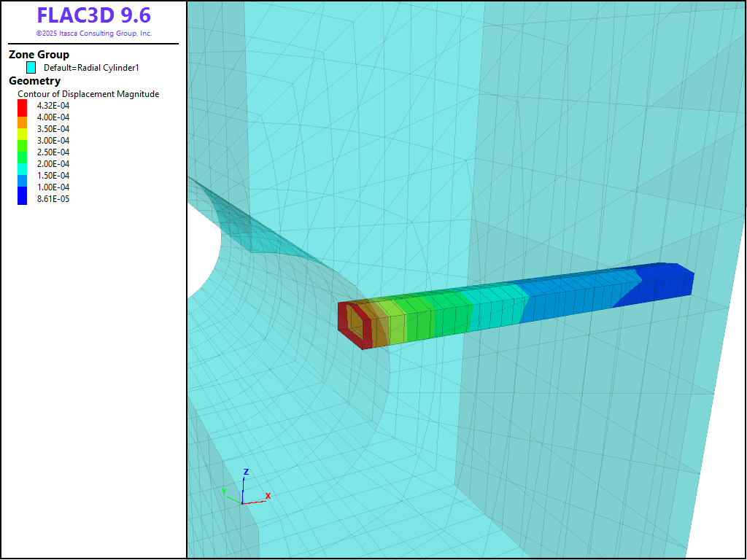Screen dimensions: 747x560
Task: Select the Zone Group legend heading
Action: pyautogui.click(x=39, y=55)
